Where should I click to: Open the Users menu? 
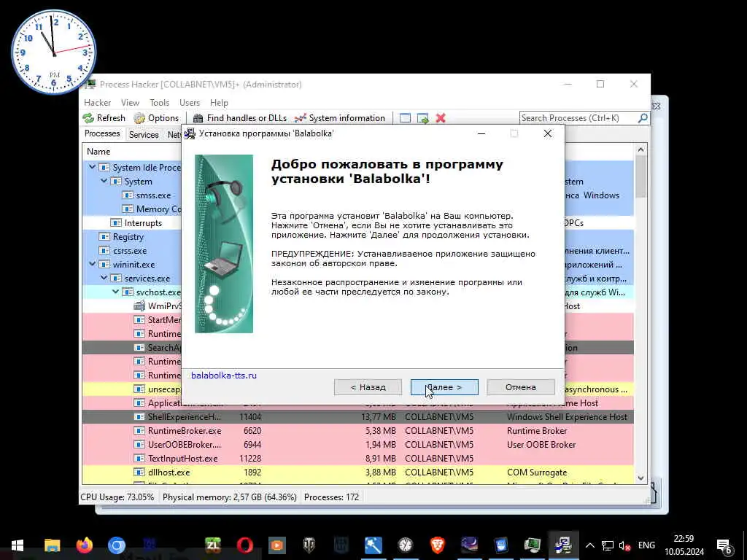click(x=190, y=102)
